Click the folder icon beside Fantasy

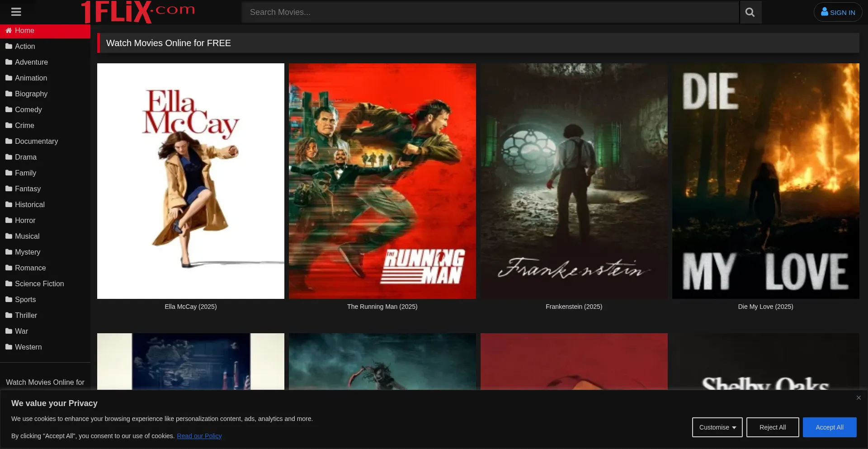(9, 189)
